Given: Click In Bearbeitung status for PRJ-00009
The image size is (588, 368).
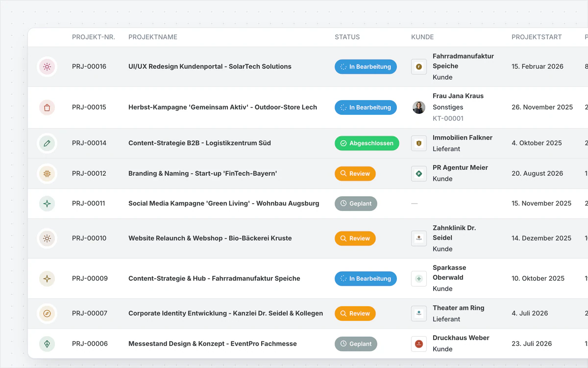Looking at the screenshot, I should [366, 279].
